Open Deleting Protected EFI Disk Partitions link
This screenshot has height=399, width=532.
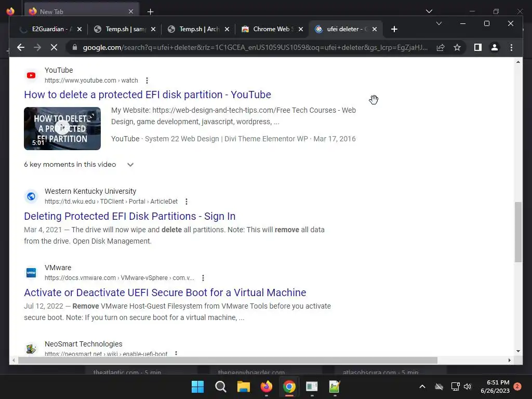[129, 216]
